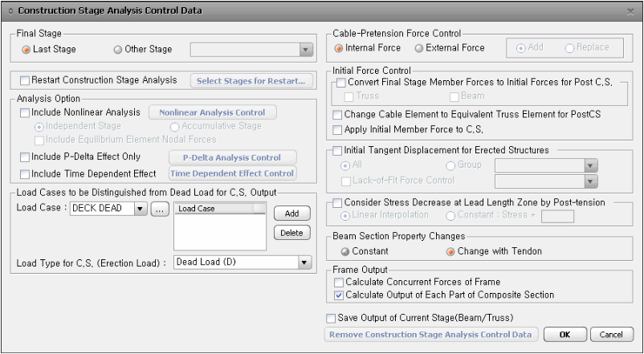Open the Other Stage selection dropdown
The height and width of the screenshot is (354, 644).
(305, 50)
